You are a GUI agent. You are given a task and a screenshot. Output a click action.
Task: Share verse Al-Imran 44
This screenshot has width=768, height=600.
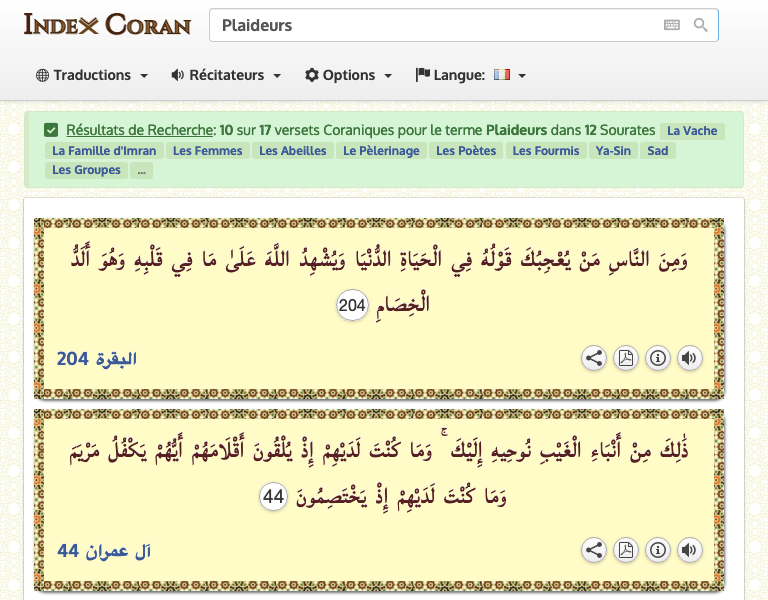(x=594, y=549)
